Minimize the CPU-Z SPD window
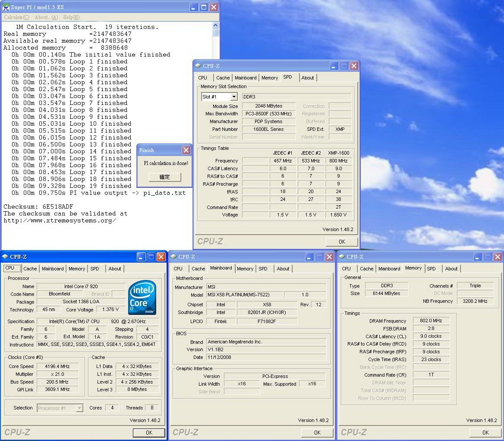Viewport: 504px width, 441px height. click(334, 66)
